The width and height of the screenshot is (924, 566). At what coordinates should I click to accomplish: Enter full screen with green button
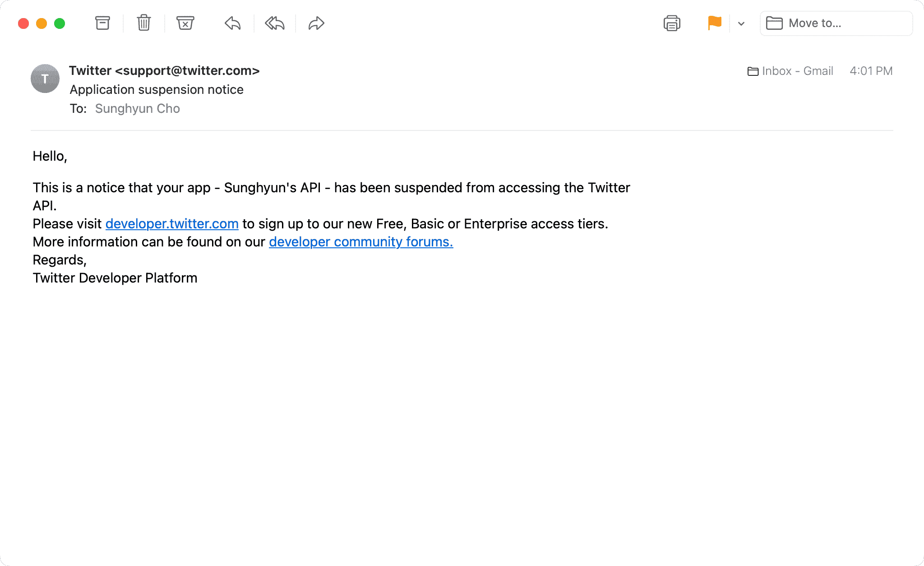[60, 23]
